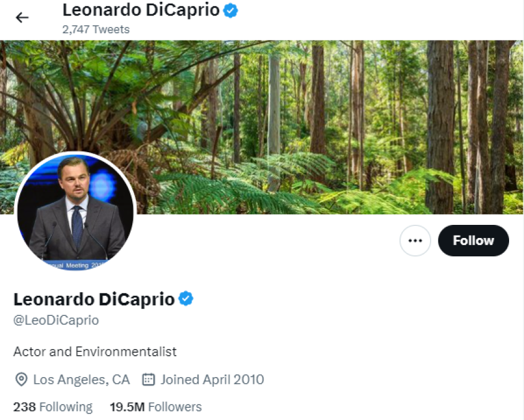524x420 pixels.
Task: Click the 2,747 Tweets count
Action: coord(95,29)
